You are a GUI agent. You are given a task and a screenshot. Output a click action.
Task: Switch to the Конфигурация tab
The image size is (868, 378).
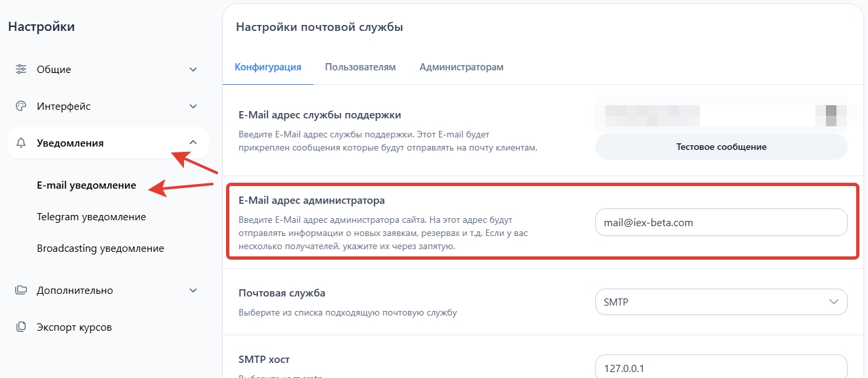click(267, 67)
